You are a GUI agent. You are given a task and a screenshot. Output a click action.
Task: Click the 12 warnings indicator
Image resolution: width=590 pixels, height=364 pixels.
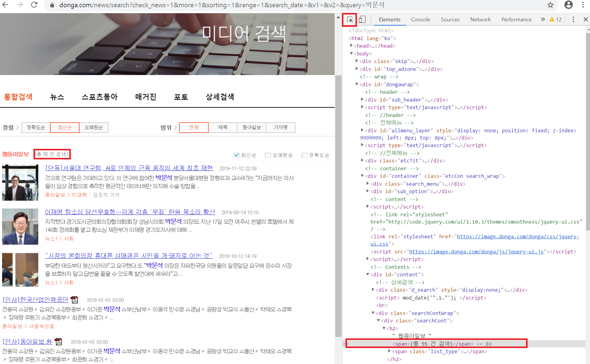[556, 19]
